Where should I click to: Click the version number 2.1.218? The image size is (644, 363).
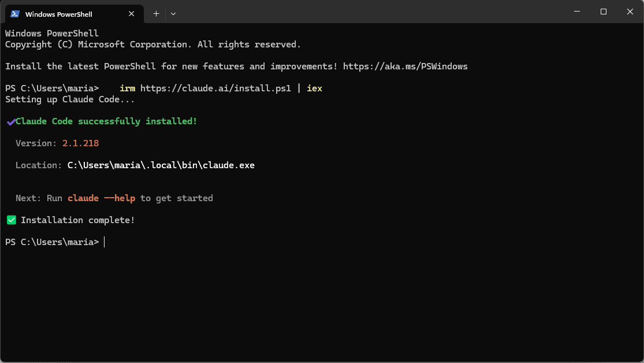[x=80, y=143]
